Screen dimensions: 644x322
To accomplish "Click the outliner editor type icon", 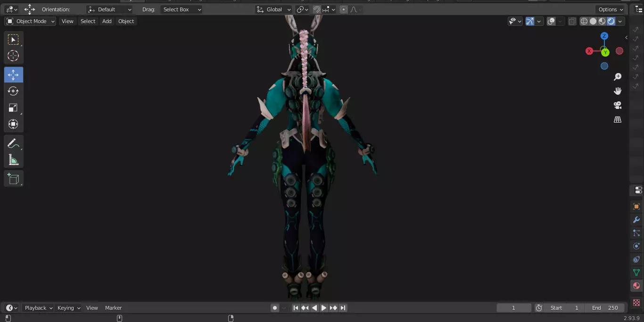I will (x=638, y=9).
